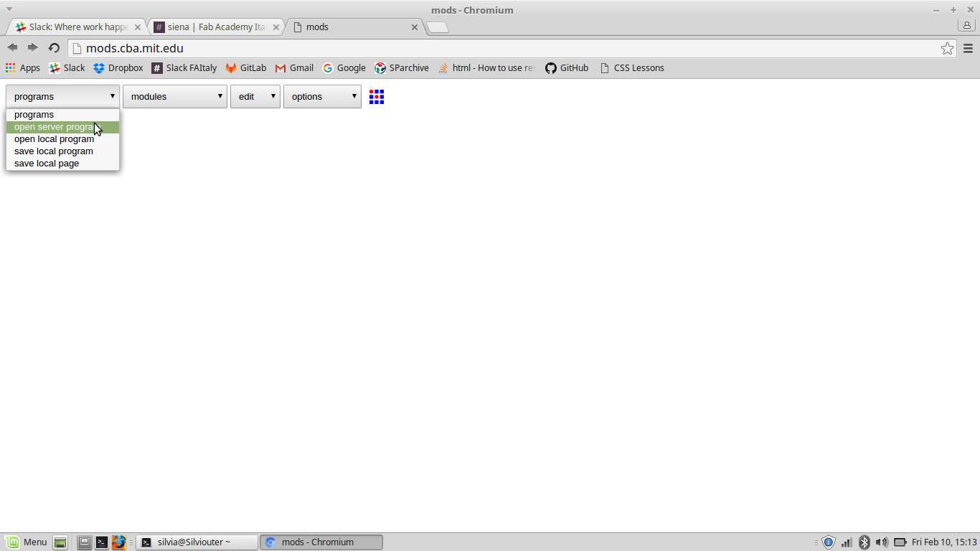Open the Slack FAItaly bookmark

[184, 68]
